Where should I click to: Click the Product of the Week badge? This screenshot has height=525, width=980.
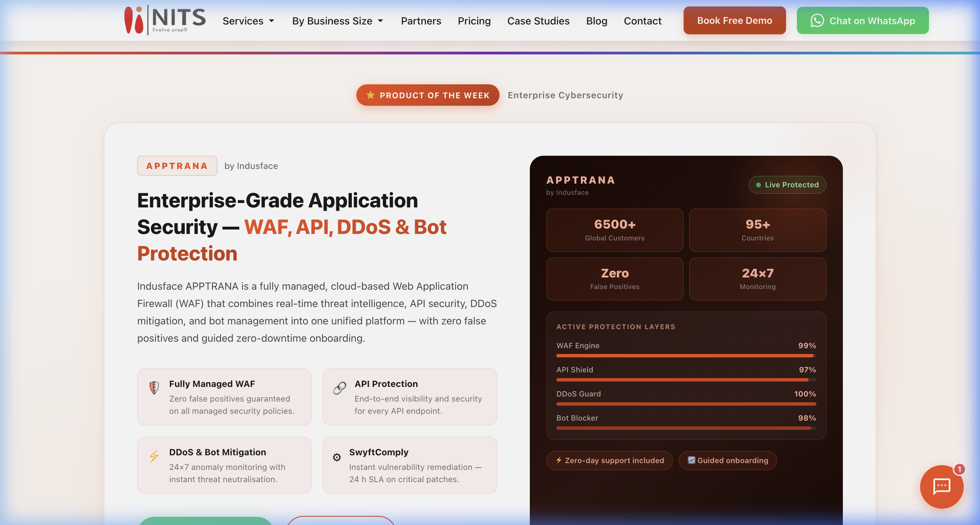[428, 95]
